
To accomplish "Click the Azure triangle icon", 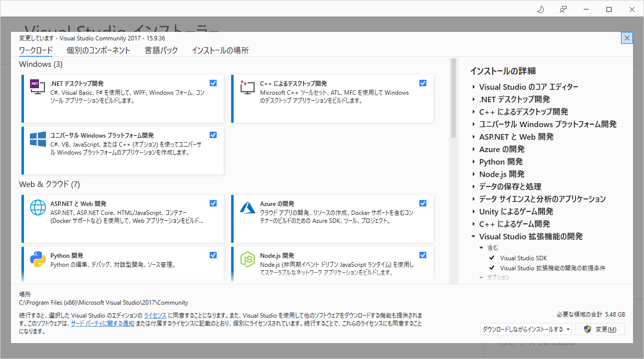I will 247,207.
